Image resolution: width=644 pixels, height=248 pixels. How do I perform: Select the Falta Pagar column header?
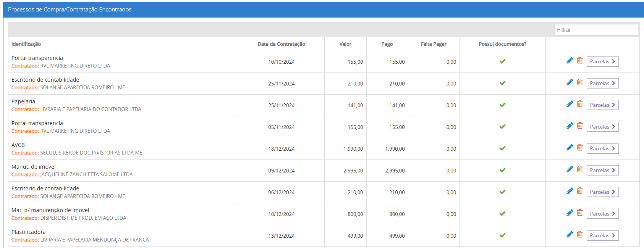434,44
